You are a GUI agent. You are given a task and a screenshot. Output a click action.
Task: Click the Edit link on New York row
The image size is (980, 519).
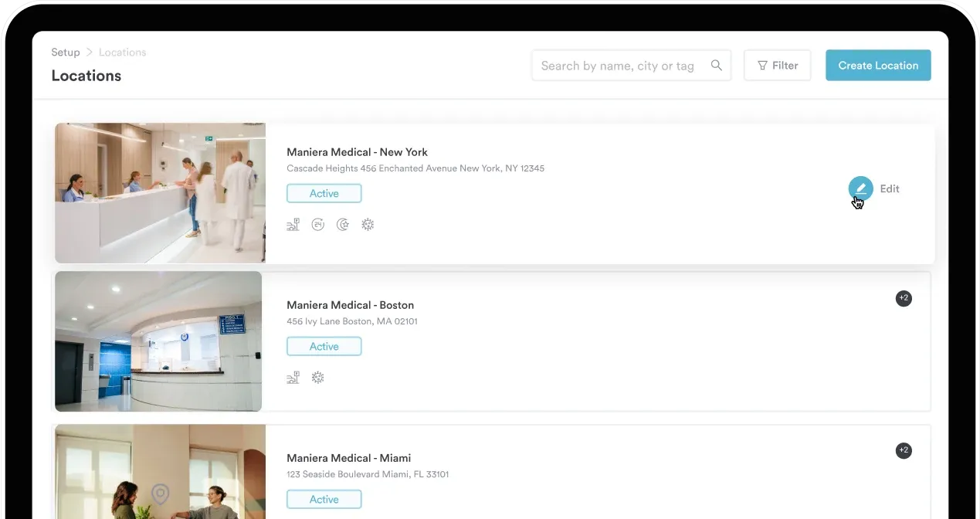890,188
